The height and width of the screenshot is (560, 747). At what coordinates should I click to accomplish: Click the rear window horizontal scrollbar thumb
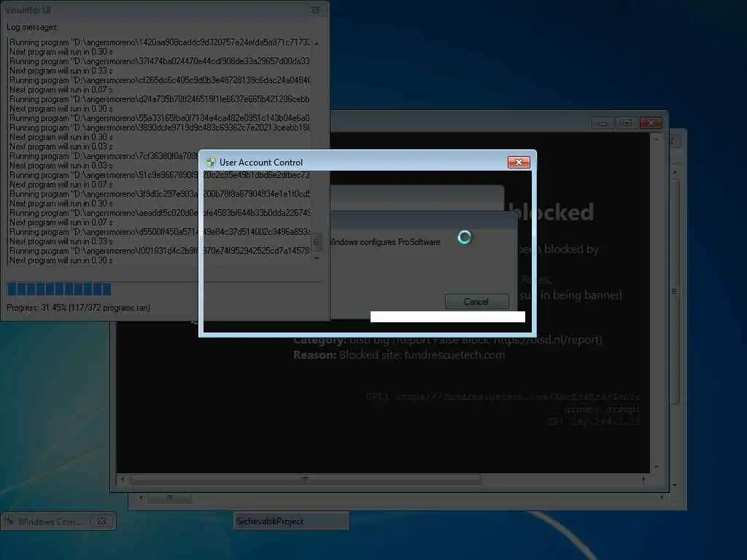tap(170, 498)
